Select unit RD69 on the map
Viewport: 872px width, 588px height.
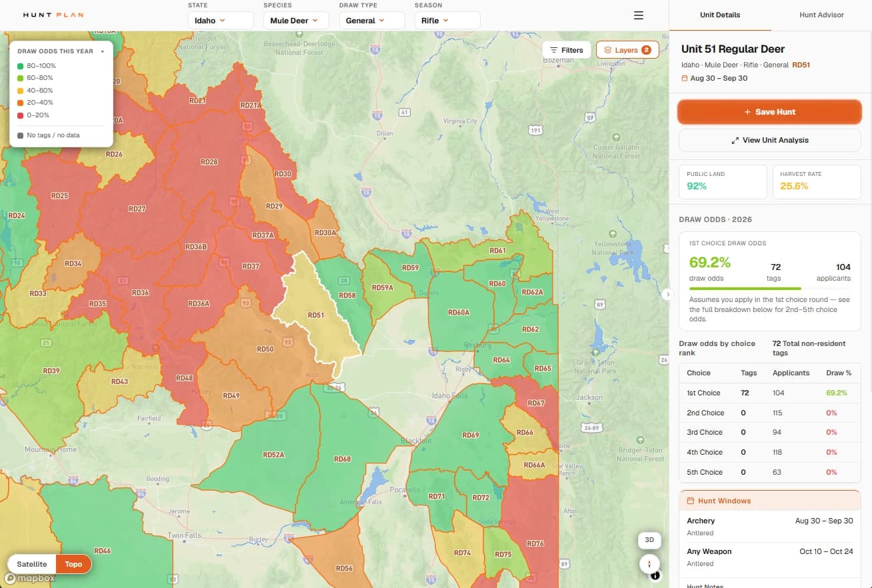pos(470,435)
